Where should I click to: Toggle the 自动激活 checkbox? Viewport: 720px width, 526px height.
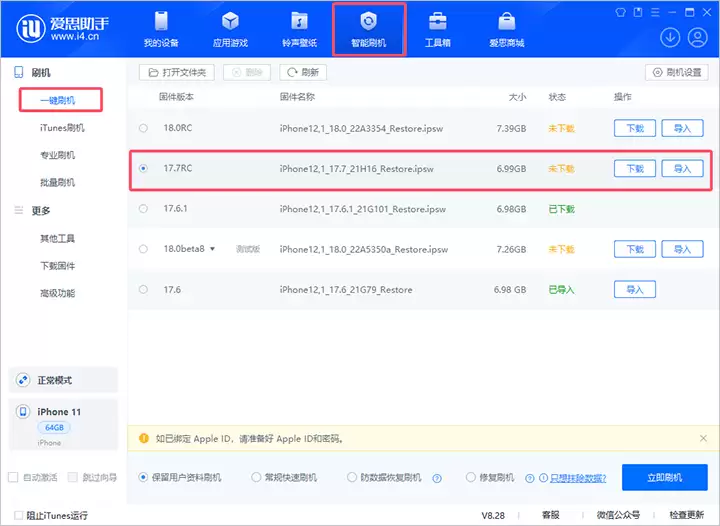pyautogui.click(x=13, y=477)
